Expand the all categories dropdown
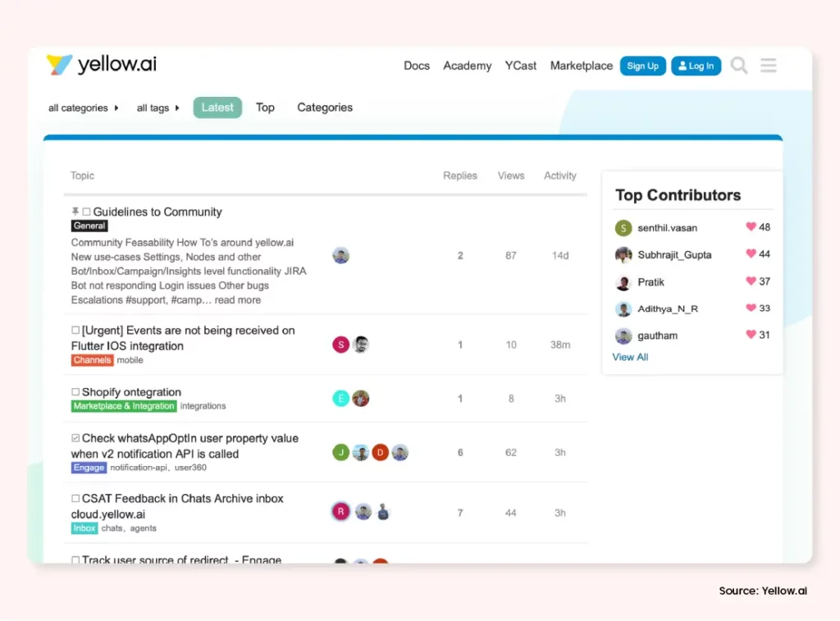This screenshot has height=621, width=840. (83, 107)
